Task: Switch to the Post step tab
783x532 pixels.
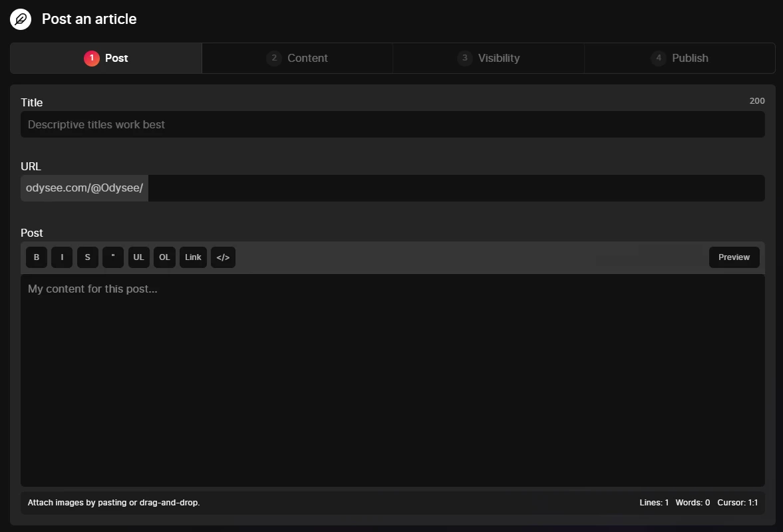Action: tap(106, 58)
